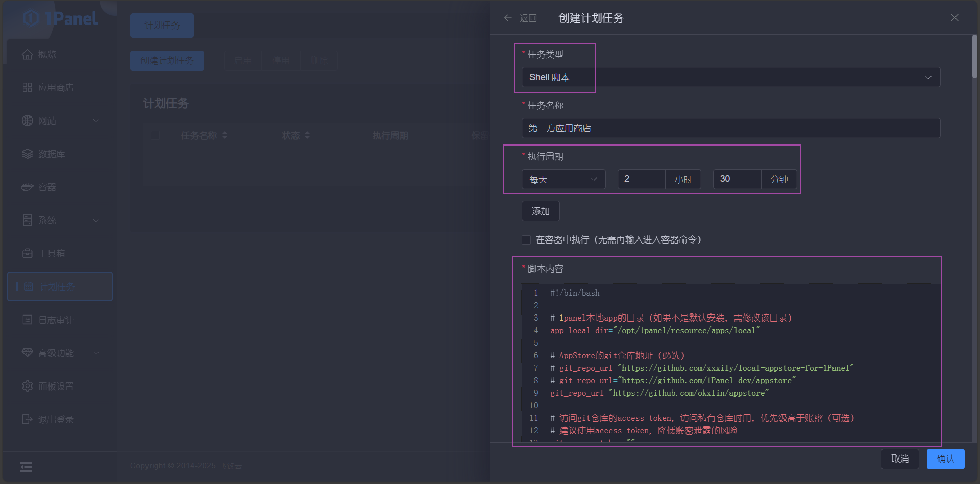Click the 系统 server icon
The height and width of the screenshot is (484, 980).
[28, 220]
